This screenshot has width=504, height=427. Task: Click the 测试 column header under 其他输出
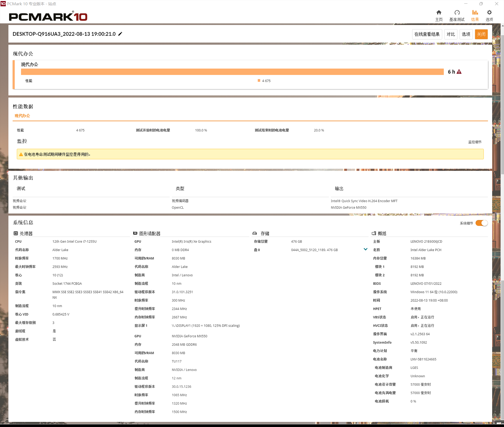click(21, 188)
